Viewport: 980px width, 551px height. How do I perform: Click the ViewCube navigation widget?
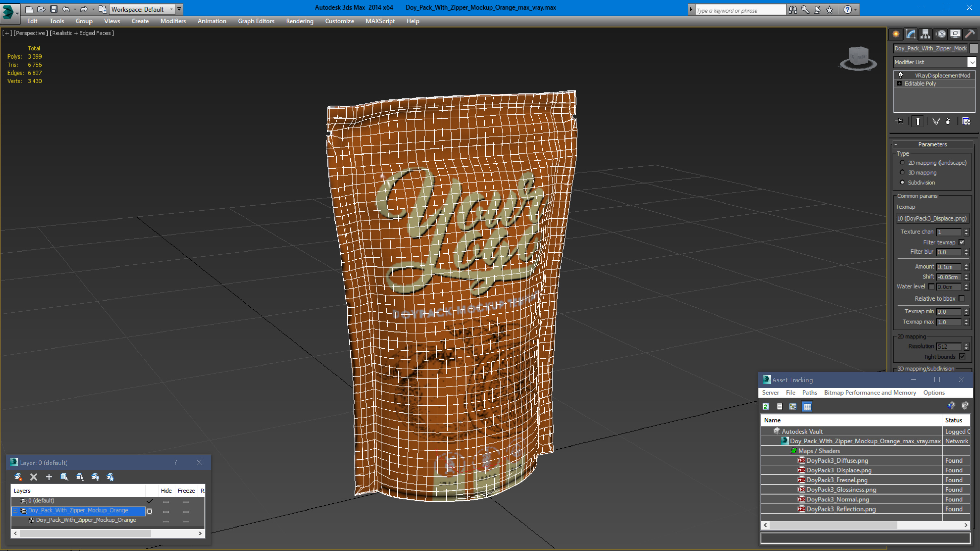pyautogui.click(x=858, y=59)
